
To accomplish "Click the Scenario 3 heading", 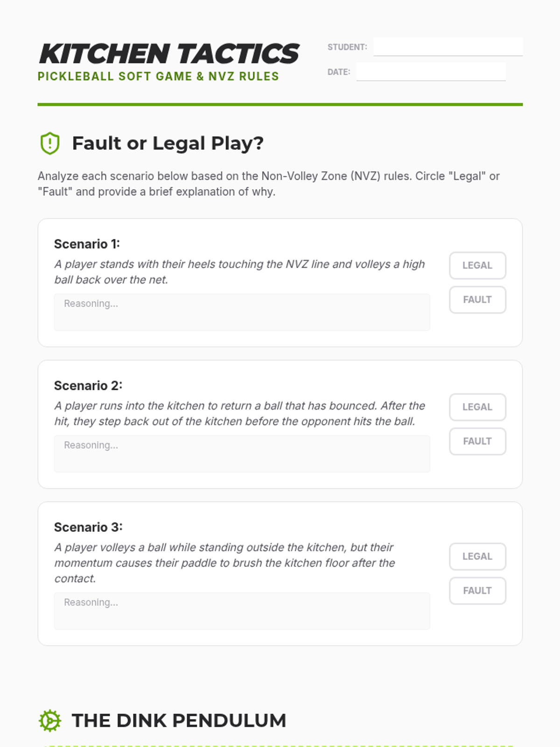I will (x=88, y=527).
